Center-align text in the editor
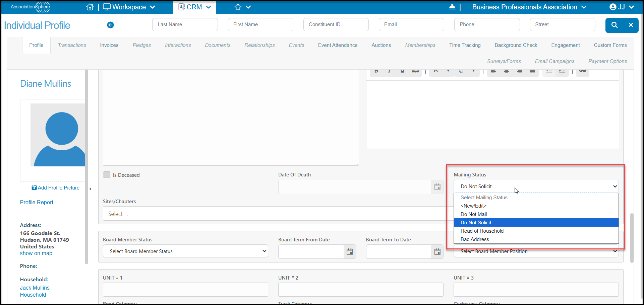Screen dimensions: 644x305 pyautogui.click(x=507, y=71)
